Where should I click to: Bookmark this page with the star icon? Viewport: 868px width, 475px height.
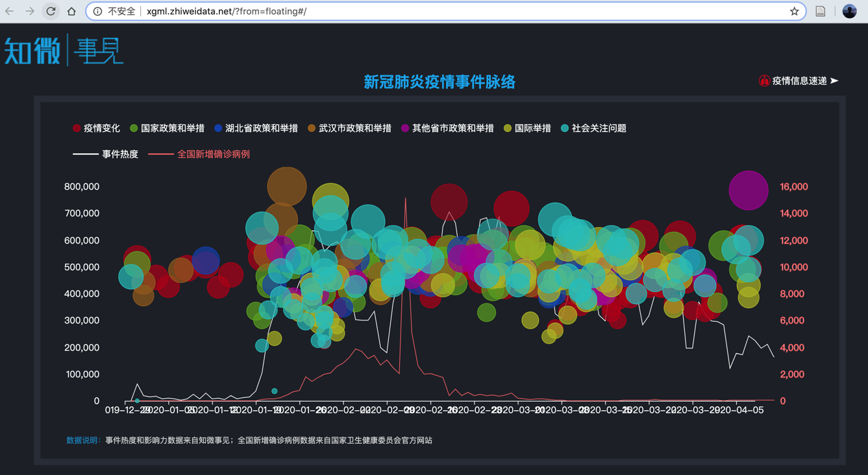click(x=794, y=11)
